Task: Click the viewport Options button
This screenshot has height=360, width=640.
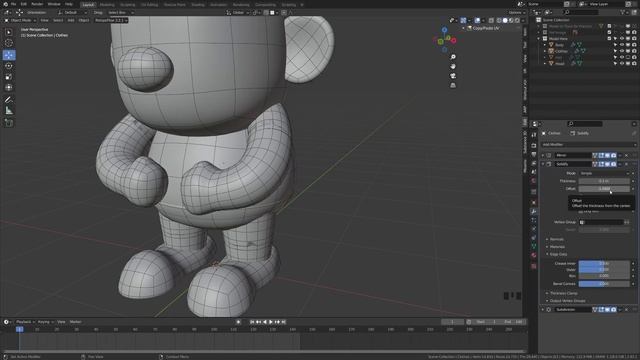Action: 516,13
